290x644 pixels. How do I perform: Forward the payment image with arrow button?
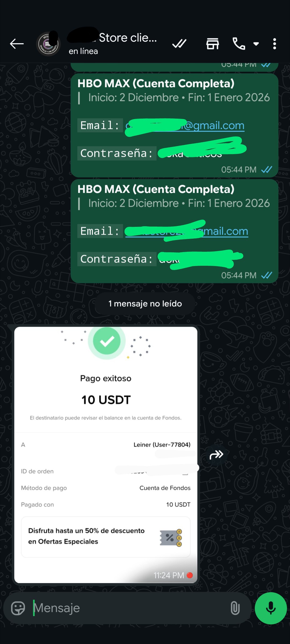tap(216, 455)
